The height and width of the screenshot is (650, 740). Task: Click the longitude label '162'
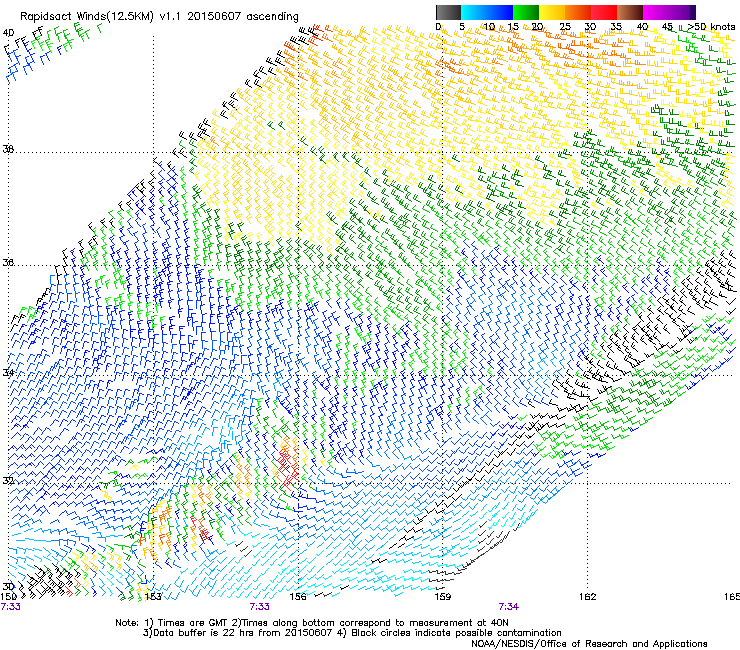point(587,597)
